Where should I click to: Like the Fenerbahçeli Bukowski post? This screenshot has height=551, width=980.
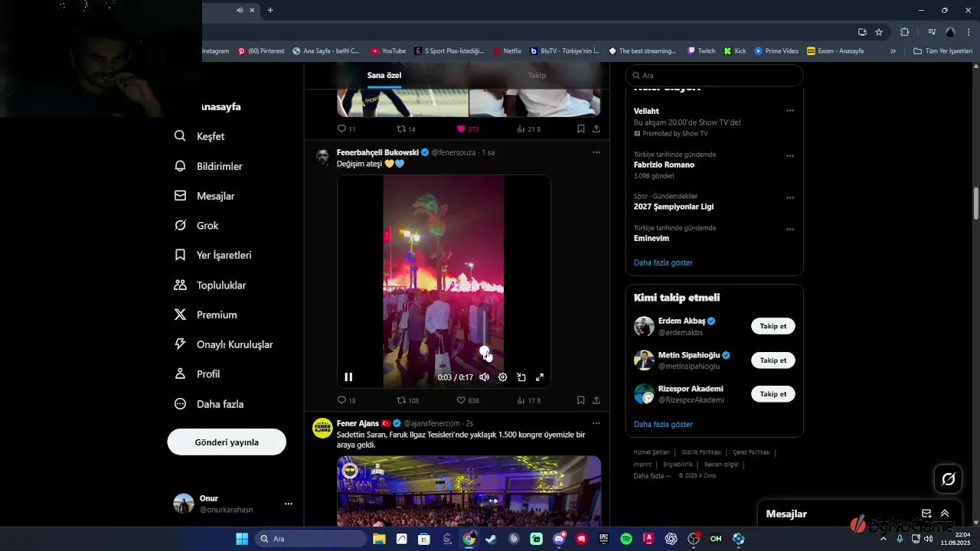pyautogui.click(x=468, y=400)
